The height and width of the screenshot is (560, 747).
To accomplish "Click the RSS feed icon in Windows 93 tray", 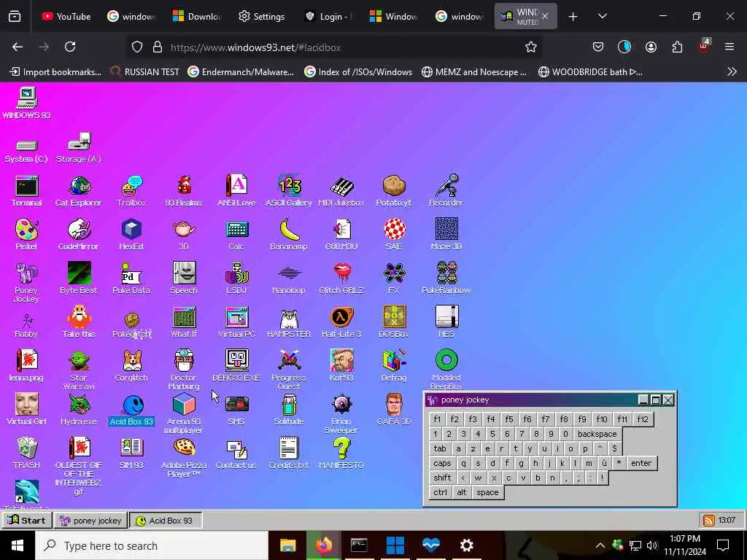I will coord(708,521).
